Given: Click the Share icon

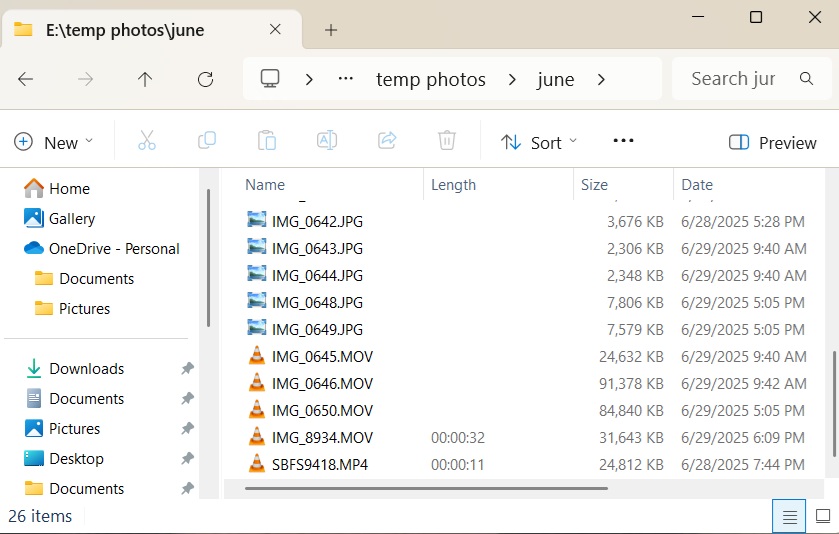Looking at the screenshot, I should pyautogui.click(x=387, y=142).
